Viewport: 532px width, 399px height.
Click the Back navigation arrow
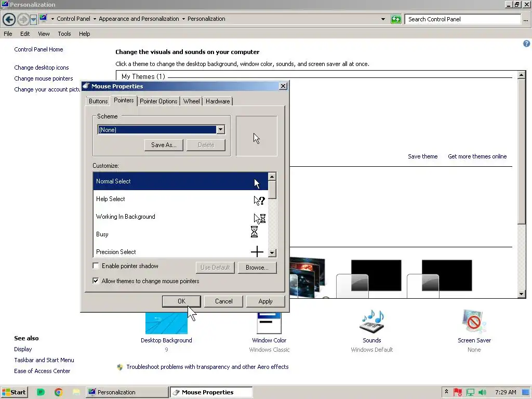[9, 19]
